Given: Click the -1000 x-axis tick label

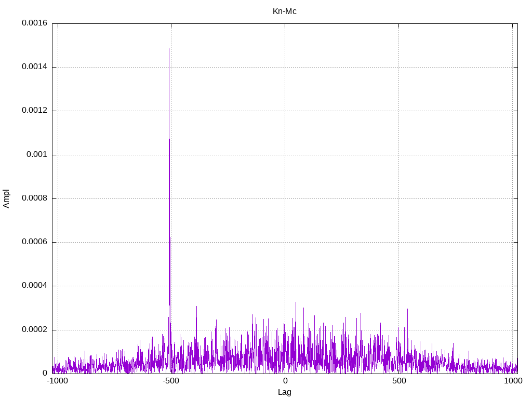Looking at the screenshot, I should 57,381.
